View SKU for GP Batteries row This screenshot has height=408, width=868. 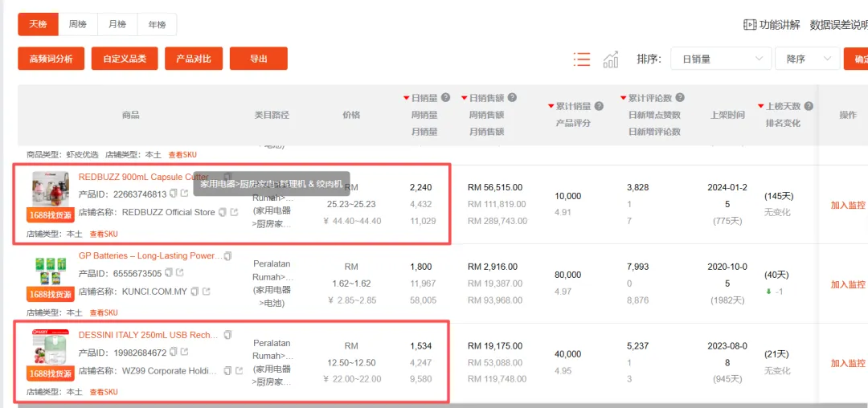104,312
